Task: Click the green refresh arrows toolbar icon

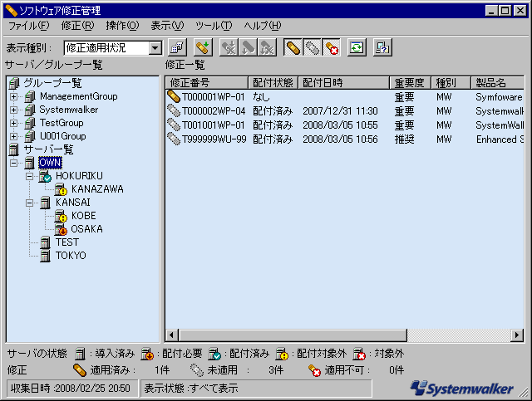Action: 357,47
